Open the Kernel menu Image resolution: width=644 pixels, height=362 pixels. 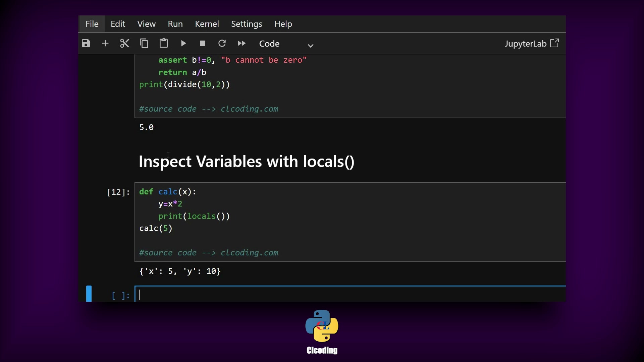coord(207,24)
